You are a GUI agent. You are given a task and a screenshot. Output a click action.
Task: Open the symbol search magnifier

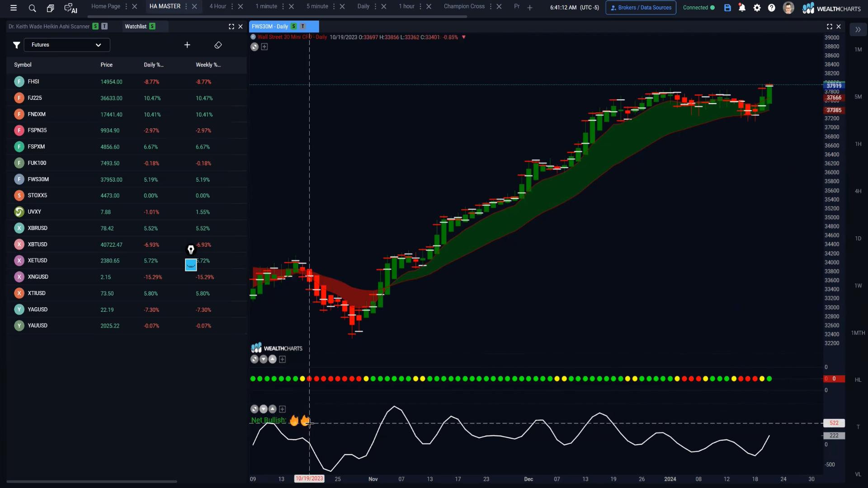[32, 8]
